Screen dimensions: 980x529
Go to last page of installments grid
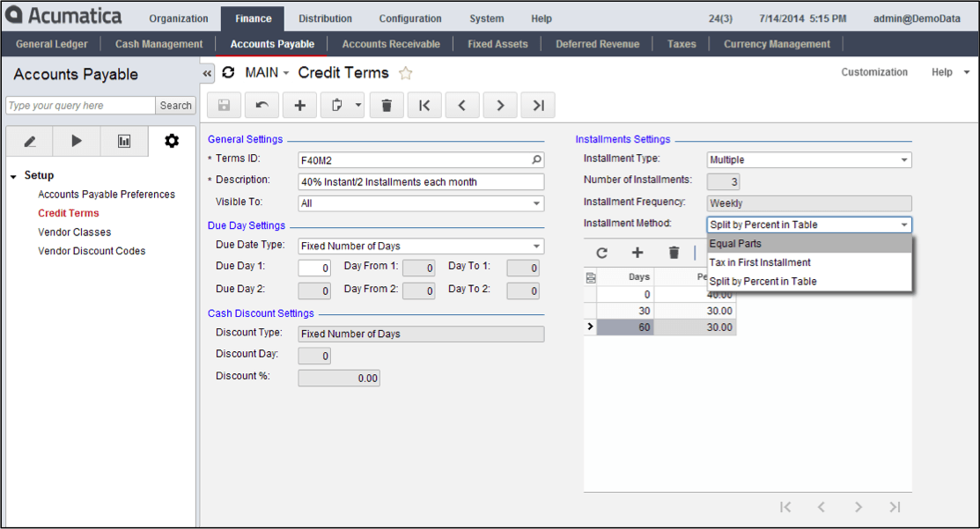pyautogui.click(x=895, y=507)
